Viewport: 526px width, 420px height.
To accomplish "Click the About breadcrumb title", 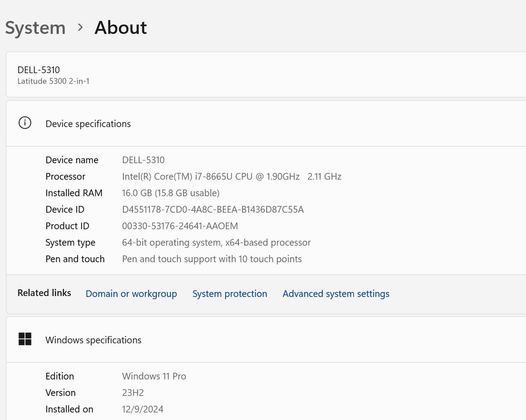I will coord(121,27).
